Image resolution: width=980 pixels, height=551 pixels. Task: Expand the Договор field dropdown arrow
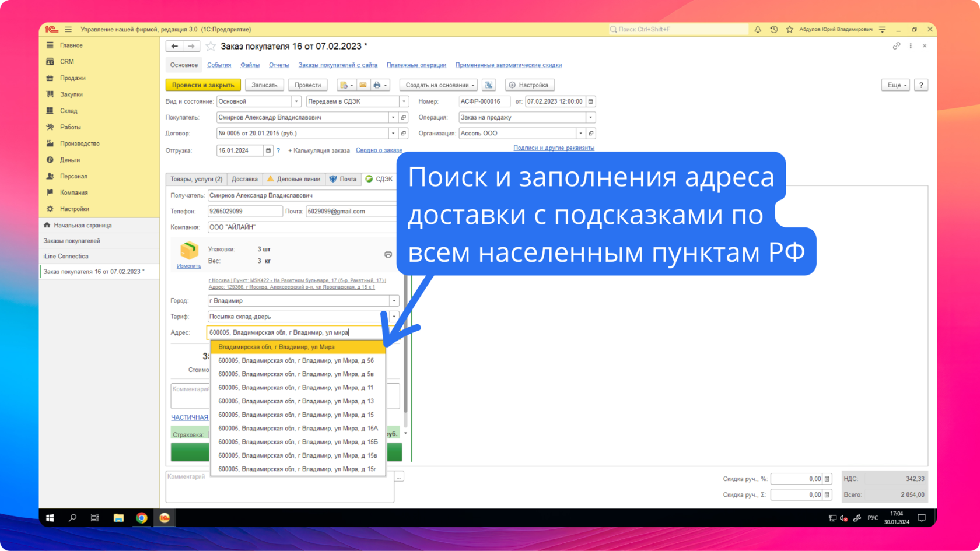[393, 134]
